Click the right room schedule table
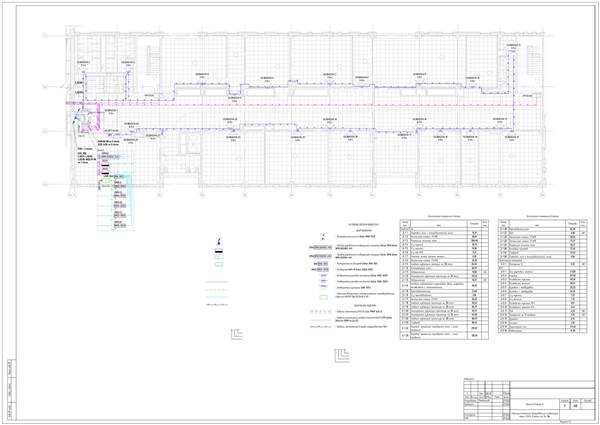The width and height of the screenshot is (600, 425). pyautogui.click(x=543, y=276)
